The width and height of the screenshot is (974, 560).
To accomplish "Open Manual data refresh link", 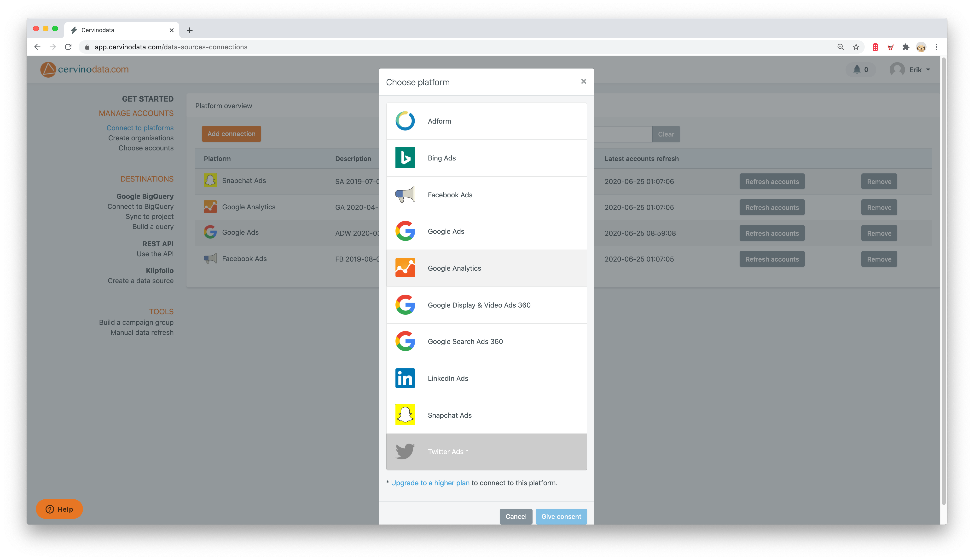I will pyautogui.click(x=142, y=332).
